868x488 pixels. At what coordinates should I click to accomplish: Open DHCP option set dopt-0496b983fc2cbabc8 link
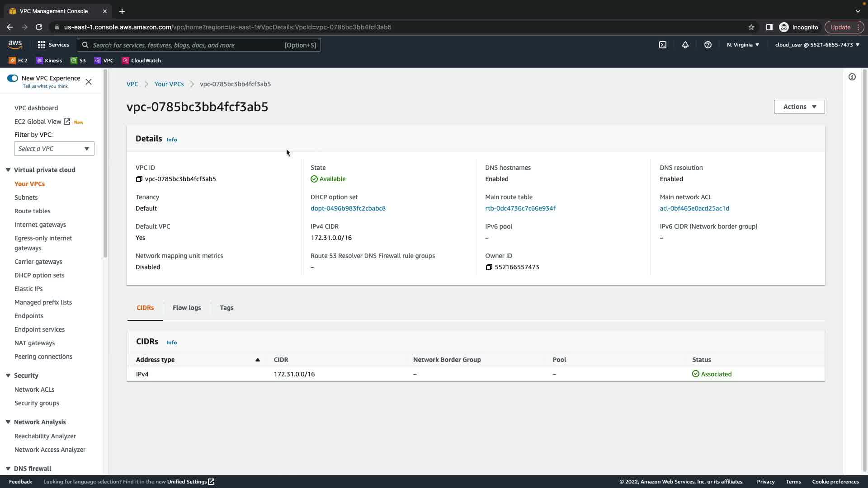click(x=348, y=208)
